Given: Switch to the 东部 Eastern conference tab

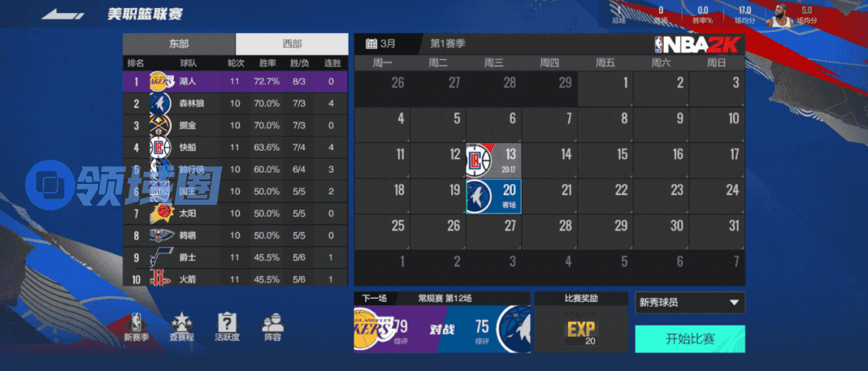Looking at the screenshot, I should point(179,43).
